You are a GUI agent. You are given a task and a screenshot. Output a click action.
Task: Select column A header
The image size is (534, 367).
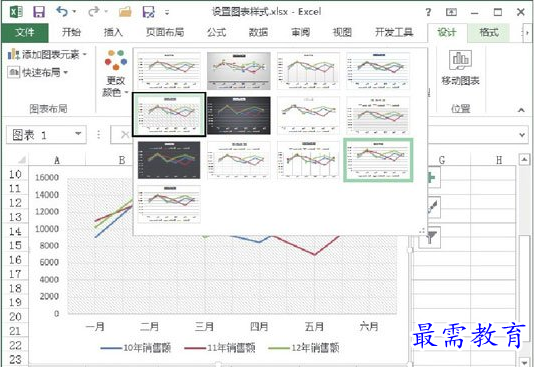[57, 160]
